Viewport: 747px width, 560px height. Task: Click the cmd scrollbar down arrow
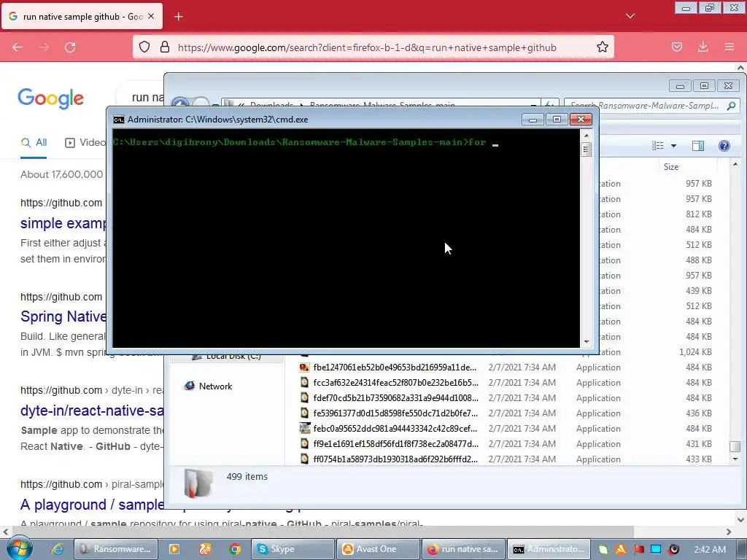tap(586, 341)
